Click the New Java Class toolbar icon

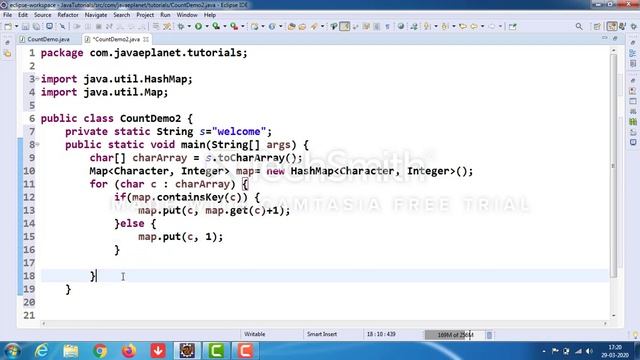pyautogui.click(x=272, y=27)
